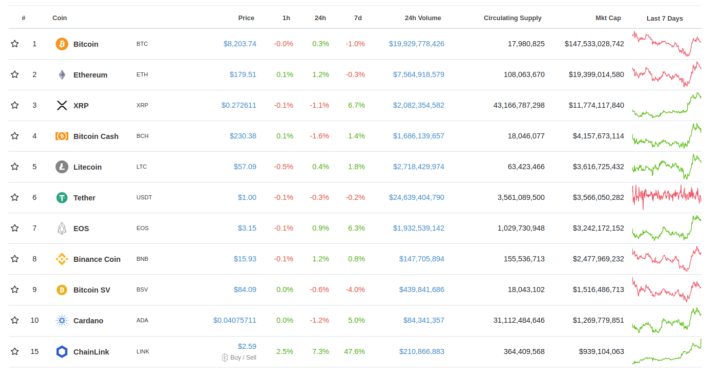
Task: Open Litecoin's 7-day sparkline chart
Action: click(x=667, y=167)
